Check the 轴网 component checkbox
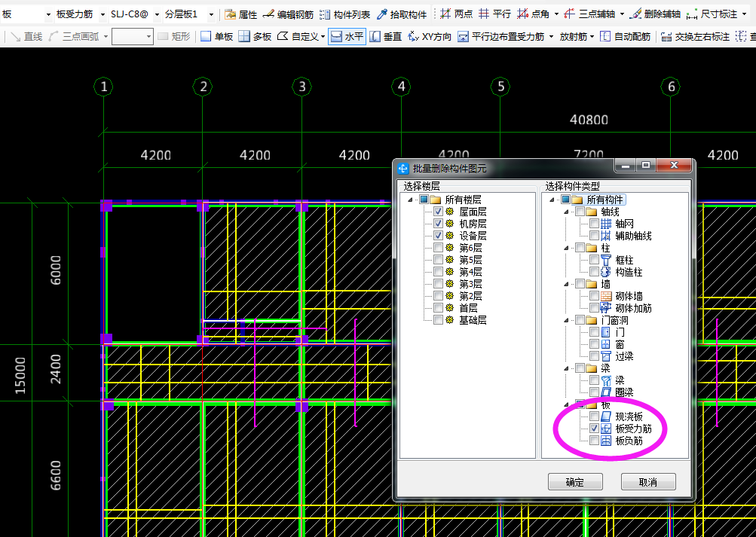This screenshot has height=537, width=756. (x=595, y=224)
